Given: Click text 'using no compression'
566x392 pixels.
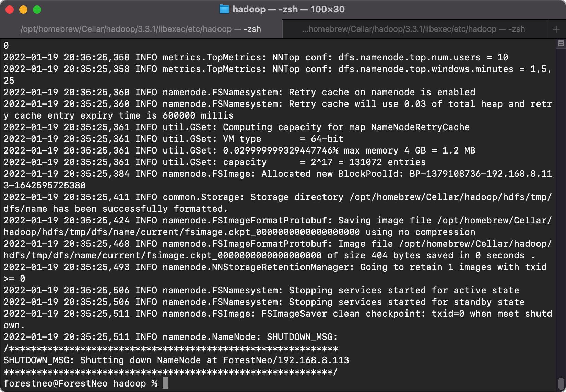Looking at the screenshot, I should pyautogui.click(x=421, y=232).
